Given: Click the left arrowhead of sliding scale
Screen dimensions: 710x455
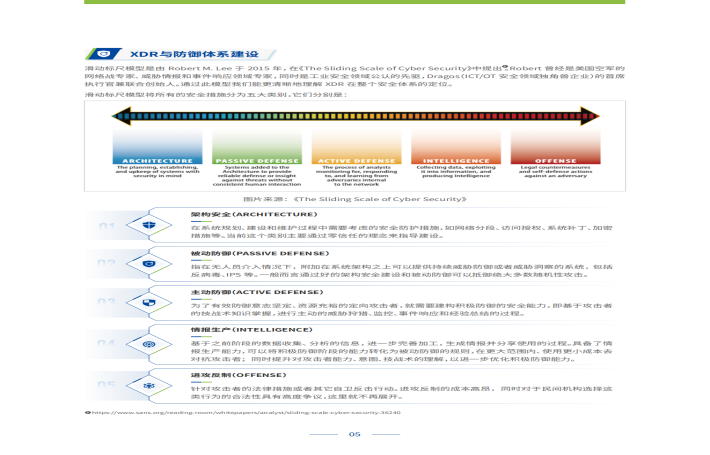Looking at the screenshot, I should click(x=121, y=116).
